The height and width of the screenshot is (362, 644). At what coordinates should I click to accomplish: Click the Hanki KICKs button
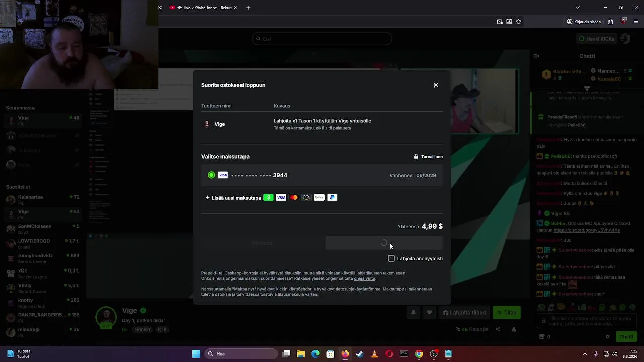click(x=597, y=39)
